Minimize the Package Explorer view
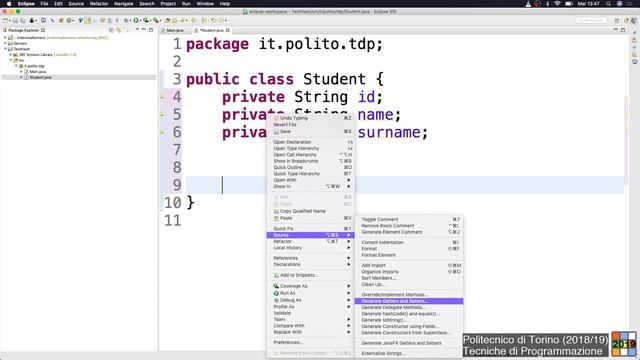Image resolution: width=640 pixels, height=360 pixels. point(144,30)
